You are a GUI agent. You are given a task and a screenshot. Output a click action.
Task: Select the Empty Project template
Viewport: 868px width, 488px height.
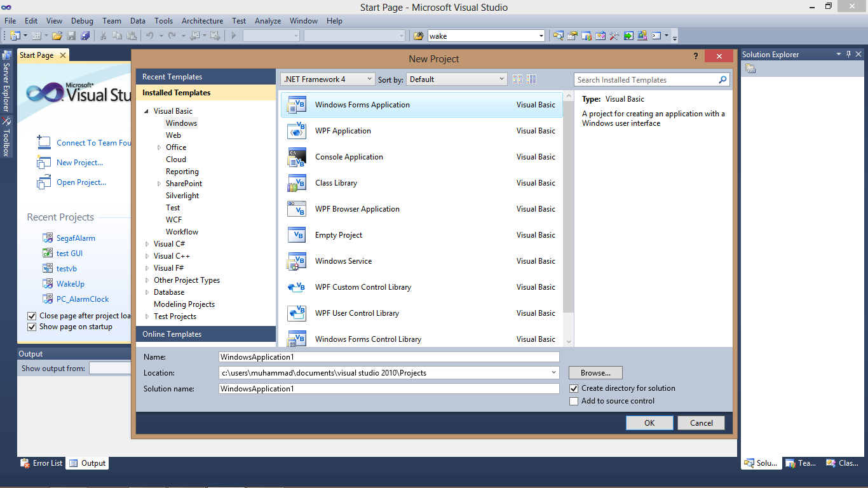coord(422,235)
